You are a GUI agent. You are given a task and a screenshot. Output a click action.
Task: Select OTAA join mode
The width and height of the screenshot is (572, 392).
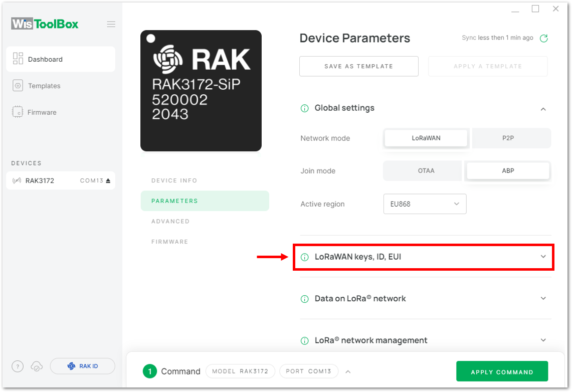coord(423,170)
